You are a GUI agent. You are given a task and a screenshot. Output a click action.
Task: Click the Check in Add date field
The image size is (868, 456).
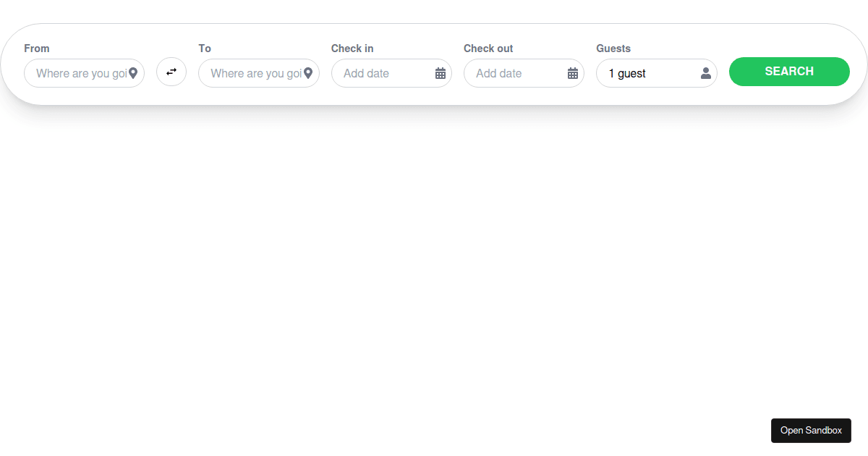click(x=383, y=73)
